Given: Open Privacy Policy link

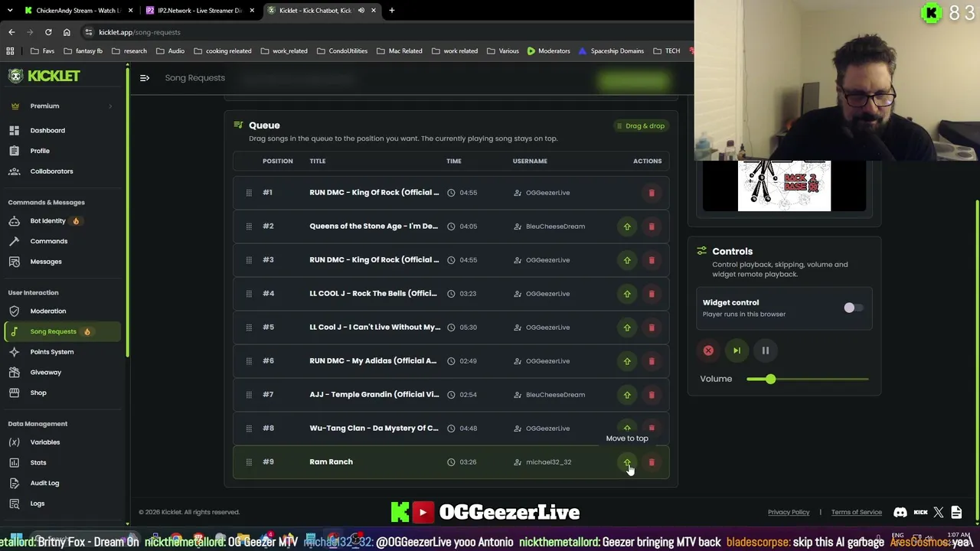Looking at the screenshot, I should [x=789, y=512].
